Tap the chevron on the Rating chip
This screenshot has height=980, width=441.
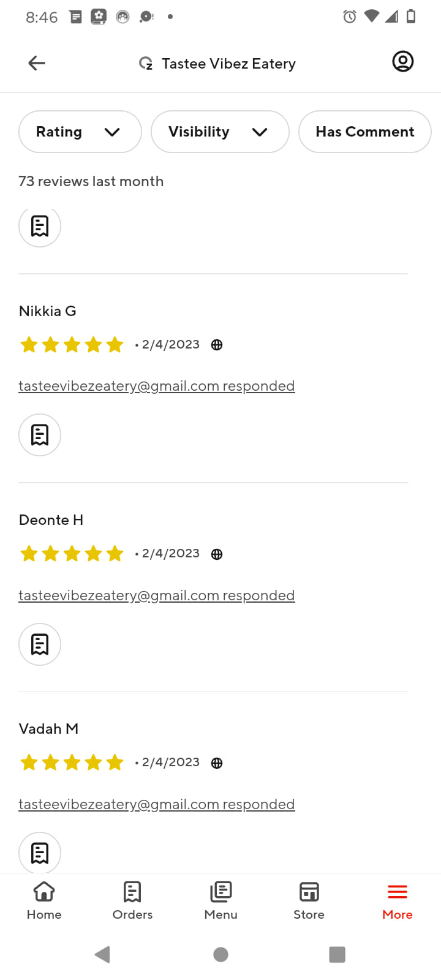coord(112,132)
